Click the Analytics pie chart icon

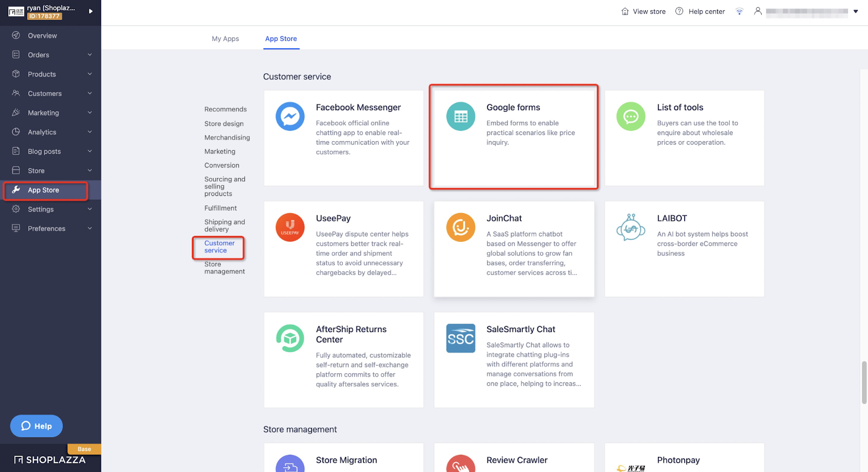(x=16, y=132)
